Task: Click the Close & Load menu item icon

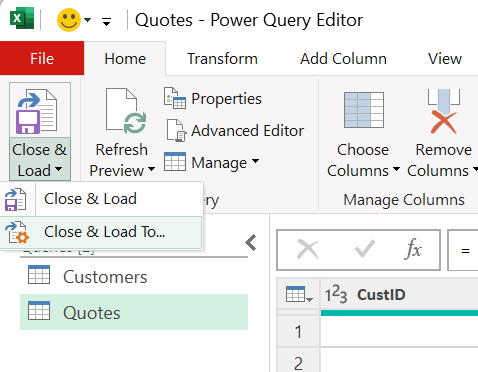Action: [15, 199]
